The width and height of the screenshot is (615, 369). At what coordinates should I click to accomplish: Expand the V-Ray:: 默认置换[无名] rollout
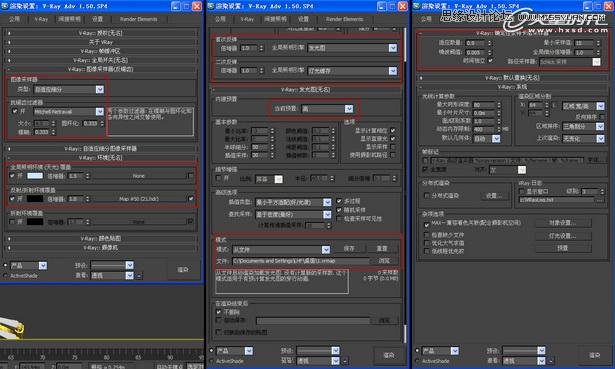point(512,78)
